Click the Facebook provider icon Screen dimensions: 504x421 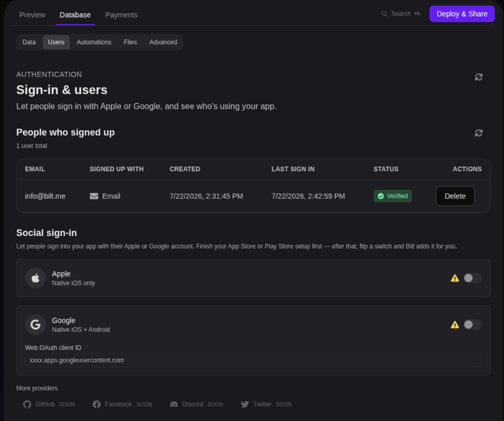click(97, 404)
